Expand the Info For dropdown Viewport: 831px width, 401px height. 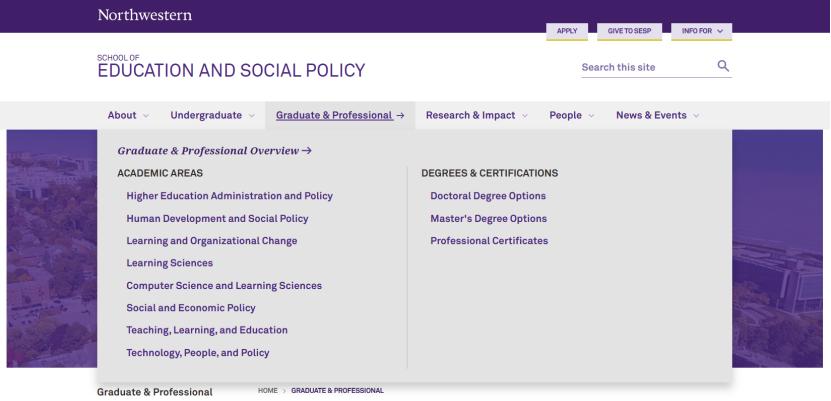pos(701,31)
